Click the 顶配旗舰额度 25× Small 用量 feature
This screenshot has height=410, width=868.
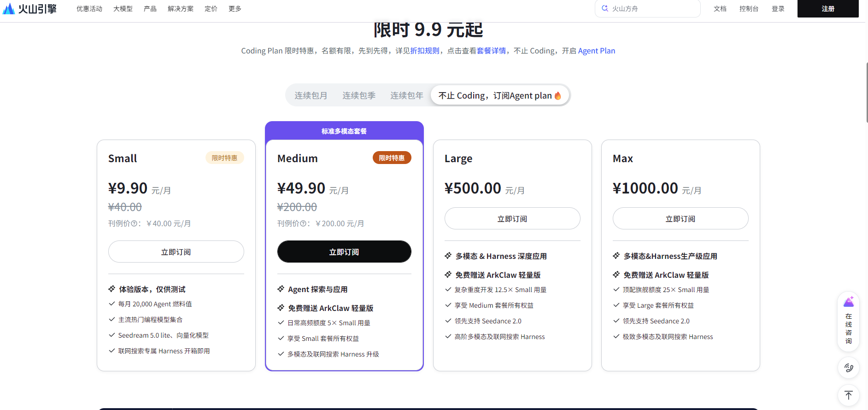666,290
